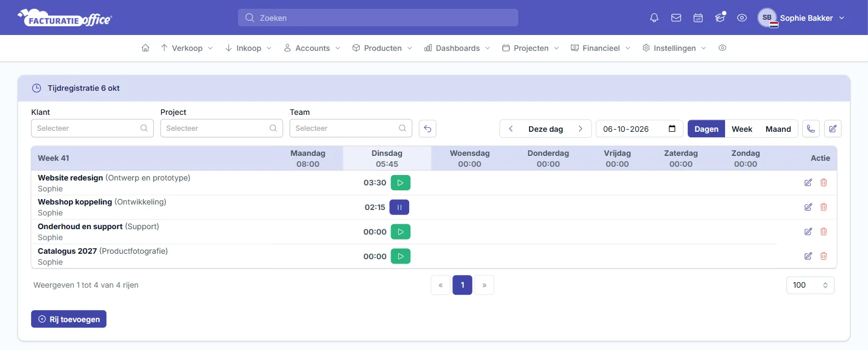
Task: Open the rows per page selector
Action: pos(810,285)
